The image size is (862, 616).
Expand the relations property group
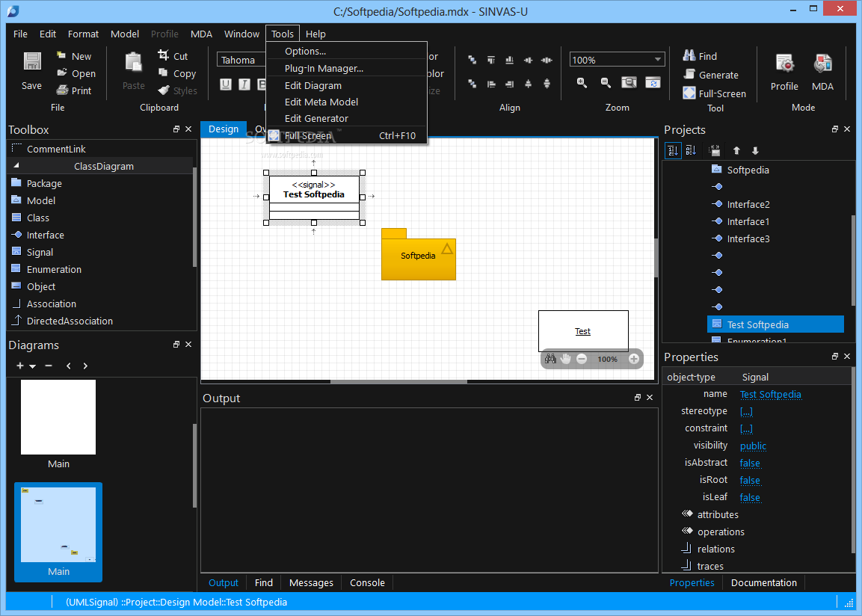(x=686, y=548)
